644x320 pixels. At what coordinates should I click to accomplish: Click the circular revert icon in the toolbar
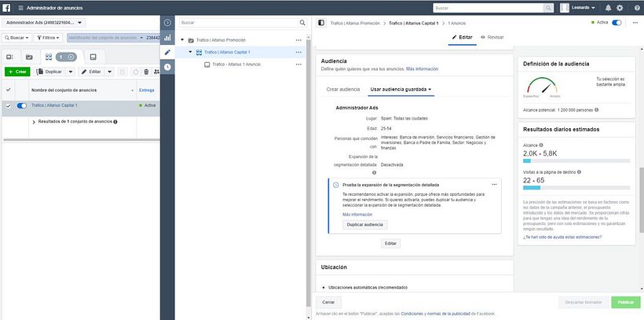[136, 72]
